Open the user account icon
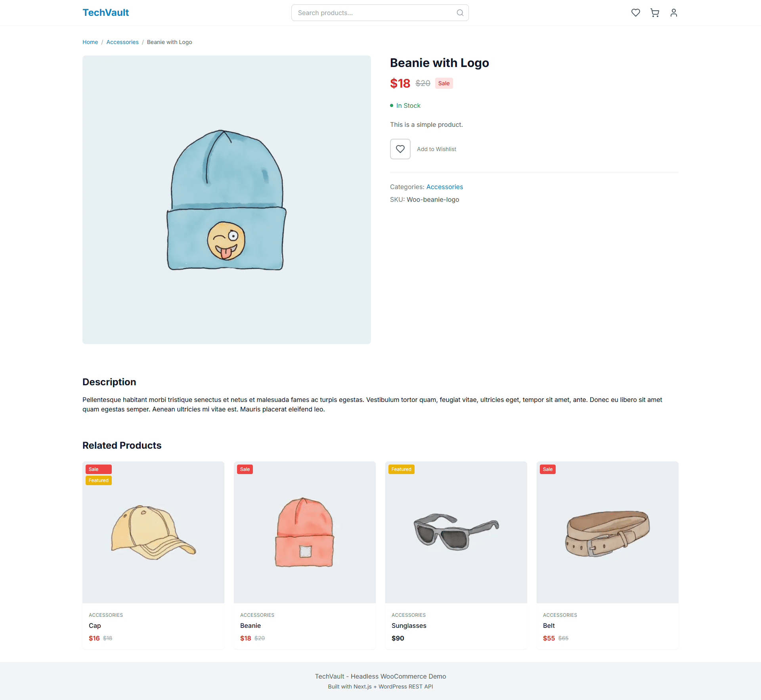Viewport: 761px width, 700px height. pos(674,13)
